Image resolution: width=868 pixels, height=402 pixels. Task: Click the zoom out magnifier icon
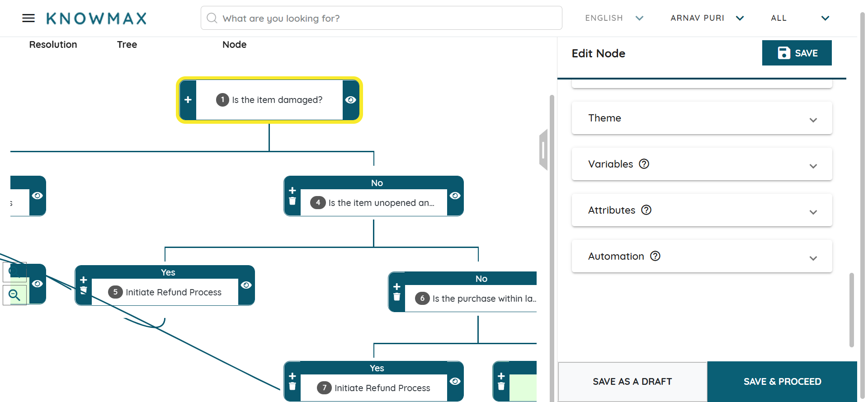[x=14, y=295]
